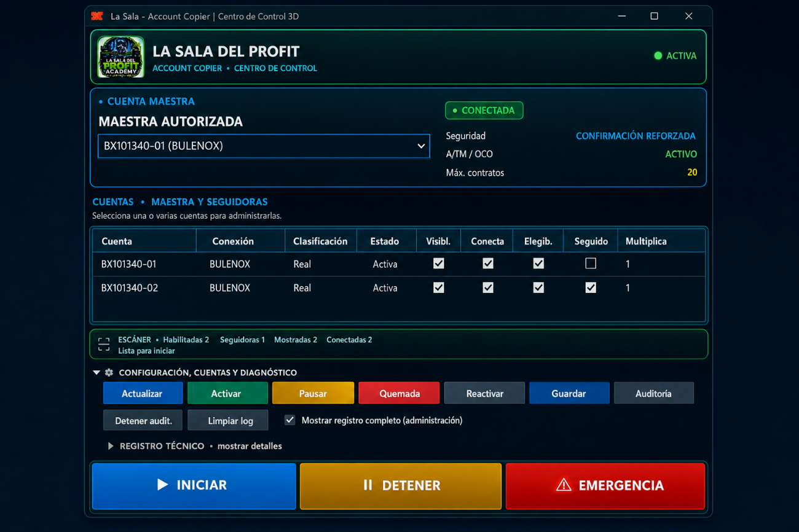799x532 pixels.
Task: Enable Seguido for account BX101340-01
Action: click(591, 264)
